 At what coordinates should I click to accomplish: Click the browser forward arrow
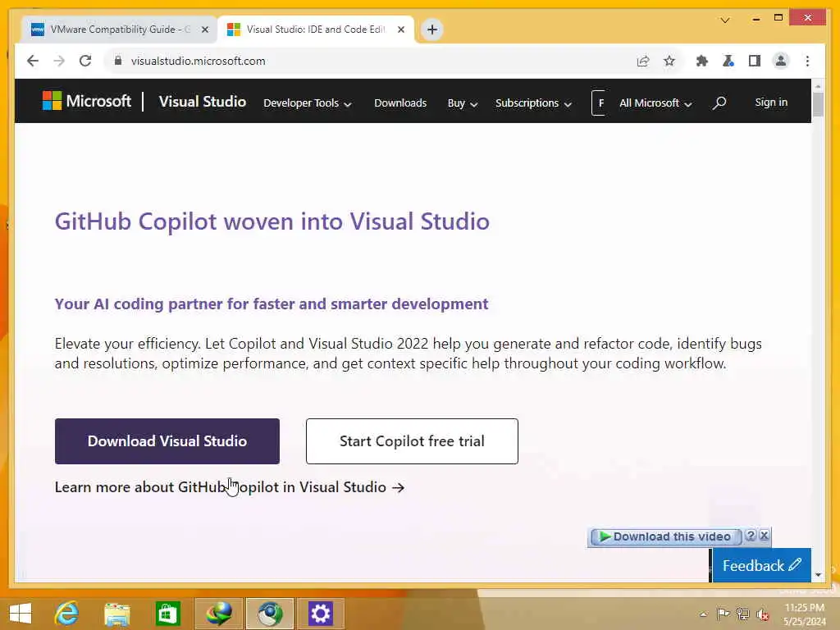59,61
